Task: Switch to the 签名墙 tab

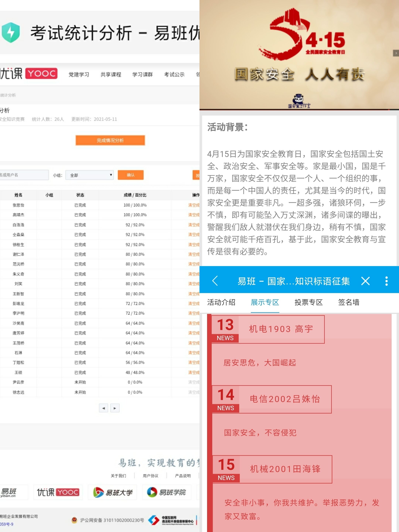Action: 349,302
